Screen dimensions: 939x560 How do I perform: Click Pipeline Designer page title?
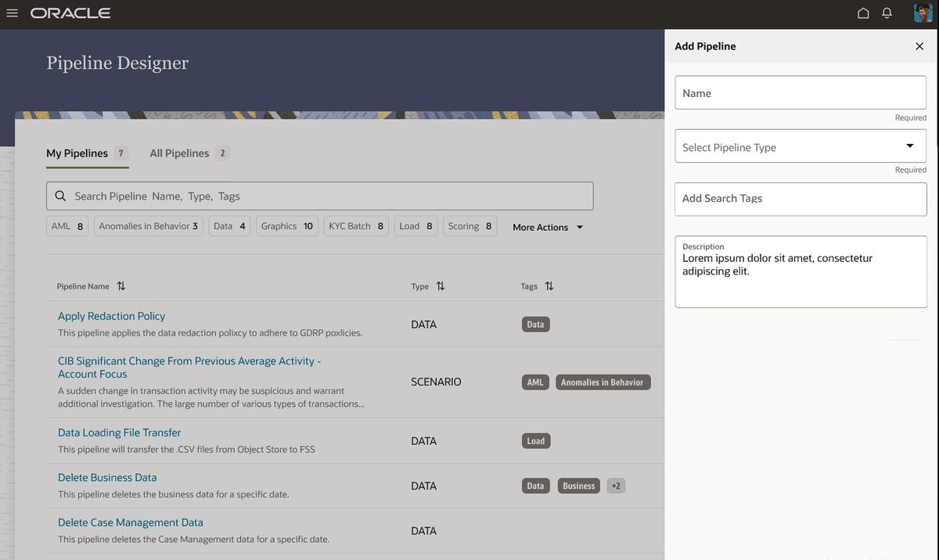[117, 63]
